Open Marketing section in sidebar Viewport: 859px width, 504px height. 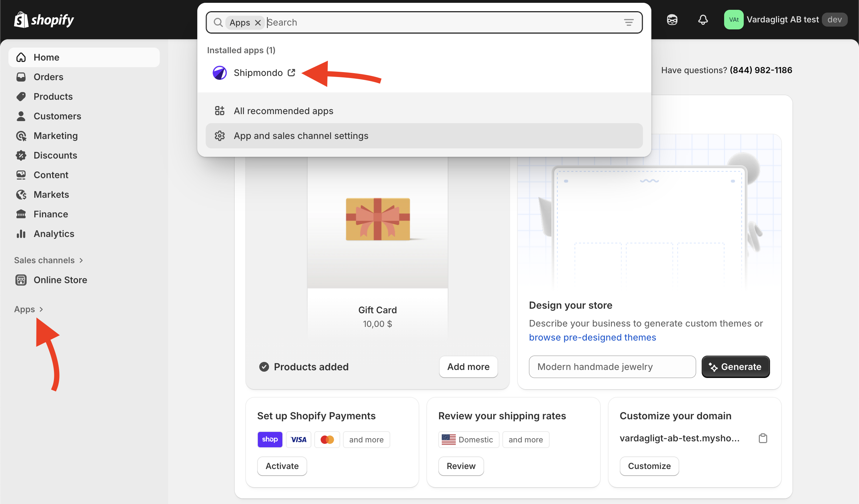point(55,136)
